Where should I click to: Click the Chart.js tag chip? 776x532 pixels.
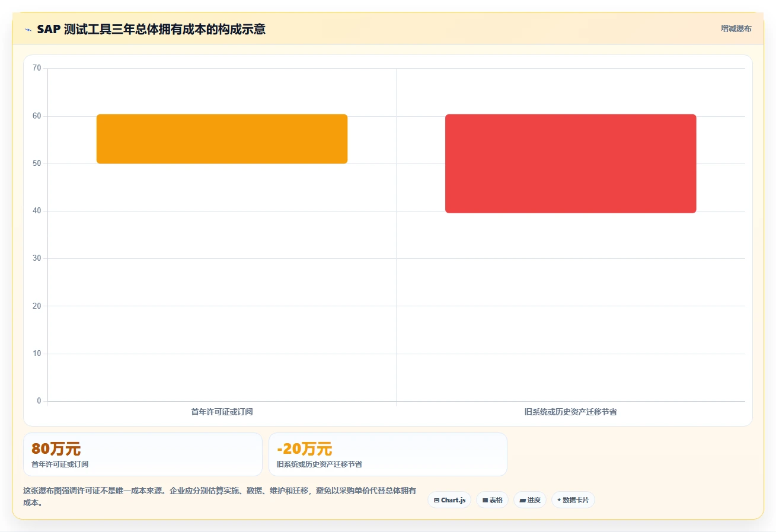point(449,500)
